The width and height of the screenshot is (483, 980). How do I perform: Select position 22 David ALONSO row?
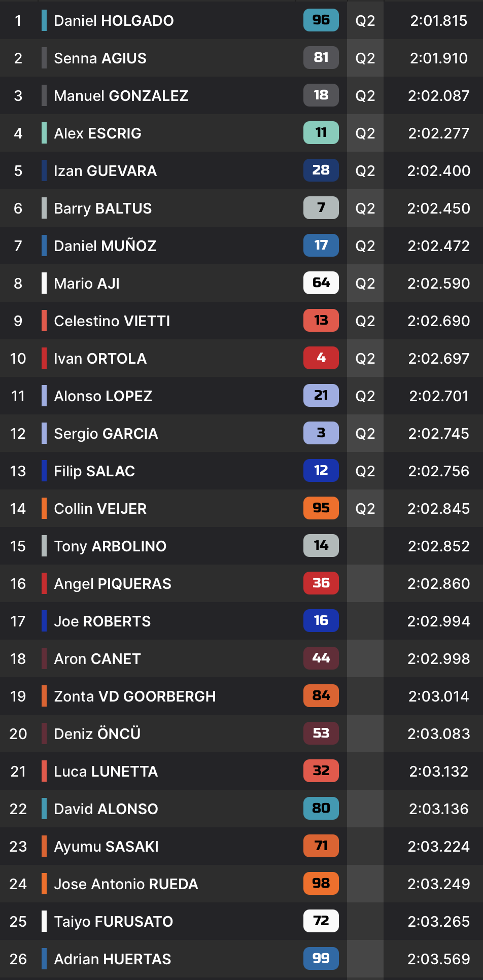(241, 809)
